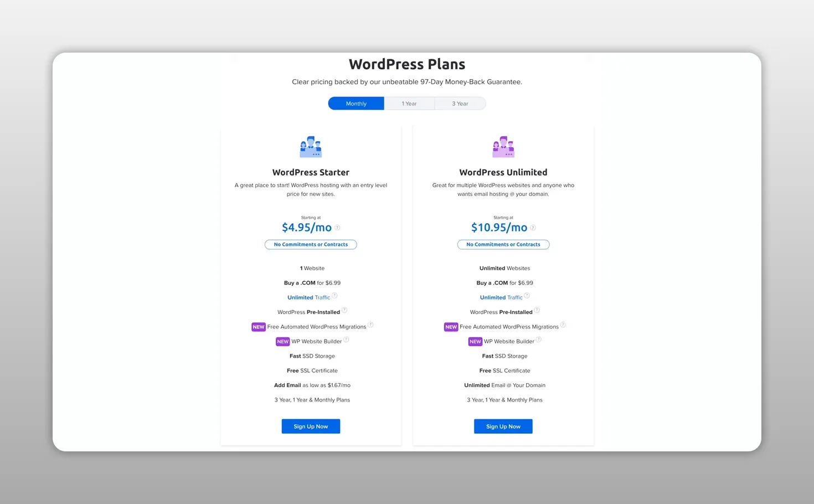Image resolution: width=814 pixels, height=504 pixels.
Task: Switch to the 1 Year billing tab
Action: [409, 104]
